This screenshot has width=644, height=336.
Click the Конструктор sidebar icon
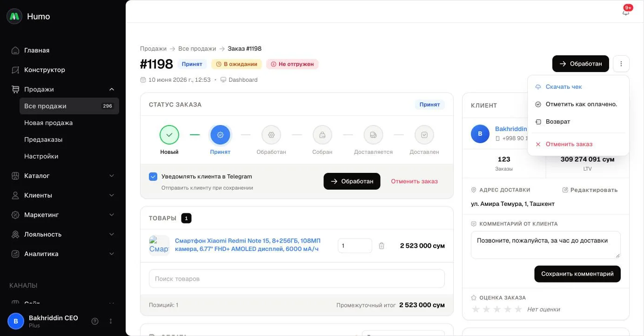pos(15,70)
